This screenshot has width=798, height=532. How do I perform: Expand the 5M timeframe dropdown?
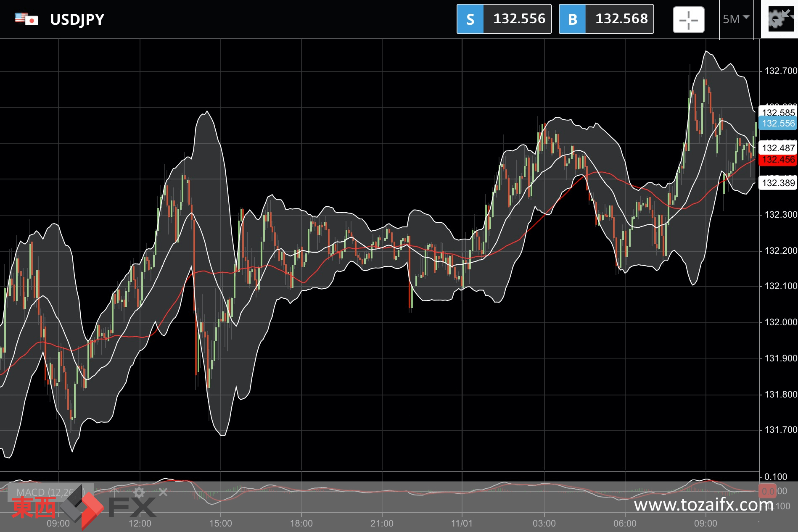pos(736,19)
